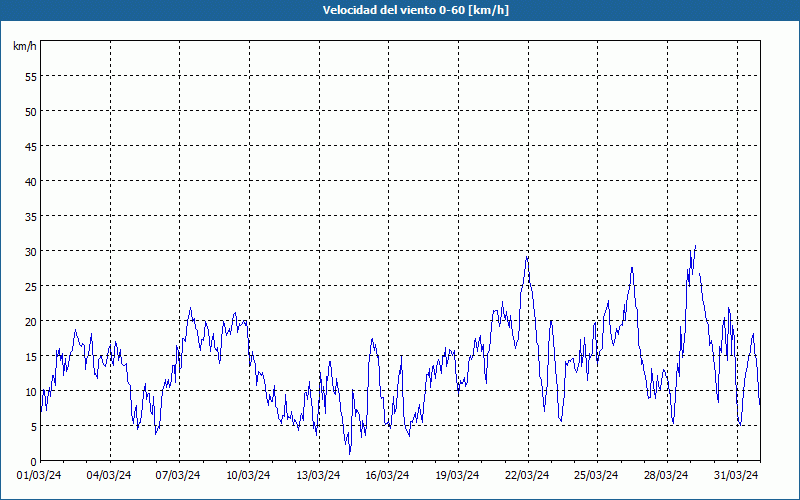Click the y-axis value 5
800x500 pixels.
34,427
